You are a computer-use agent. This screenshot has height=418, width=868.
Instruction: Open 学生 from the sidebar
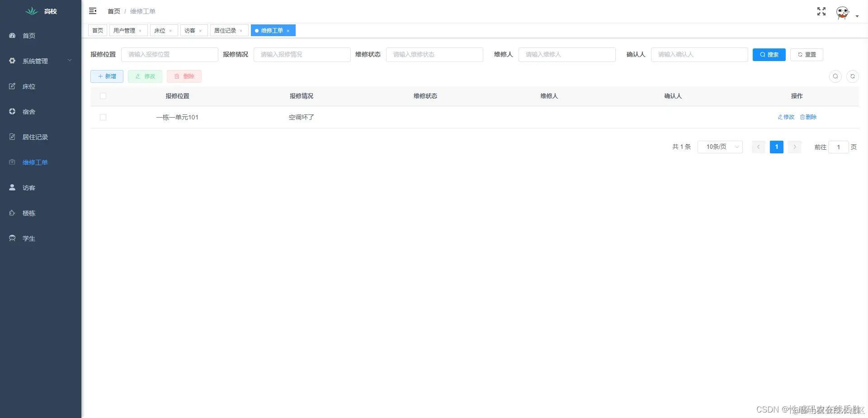coord(29,238)
